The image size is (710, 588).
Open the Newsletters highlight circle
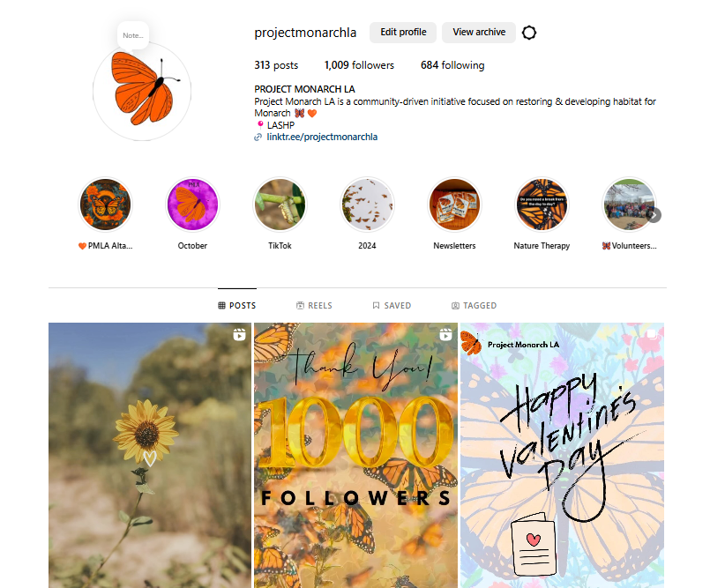click(454, 205)
